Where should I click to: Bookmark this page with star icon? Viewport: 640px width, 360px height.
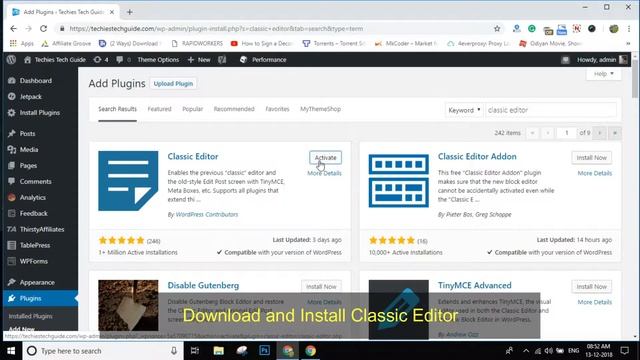(x=497, y=29)
